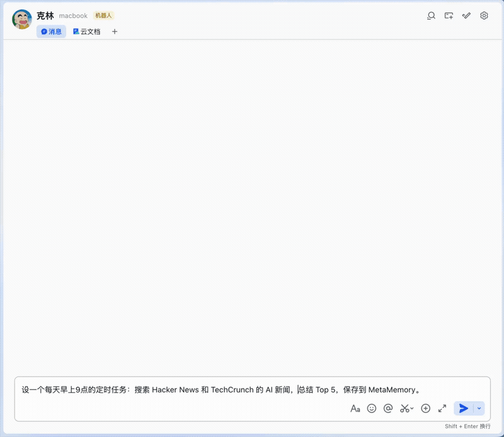Insert an @ mention
This screenshot has width=504, height=437.
(x=389, y=409)
